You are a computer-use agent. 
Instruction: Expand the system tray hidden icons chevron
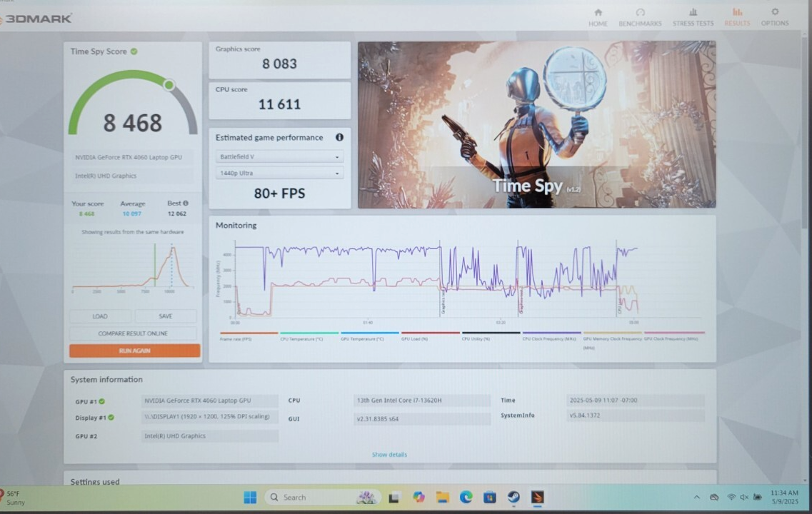click(x=696, y=498)
